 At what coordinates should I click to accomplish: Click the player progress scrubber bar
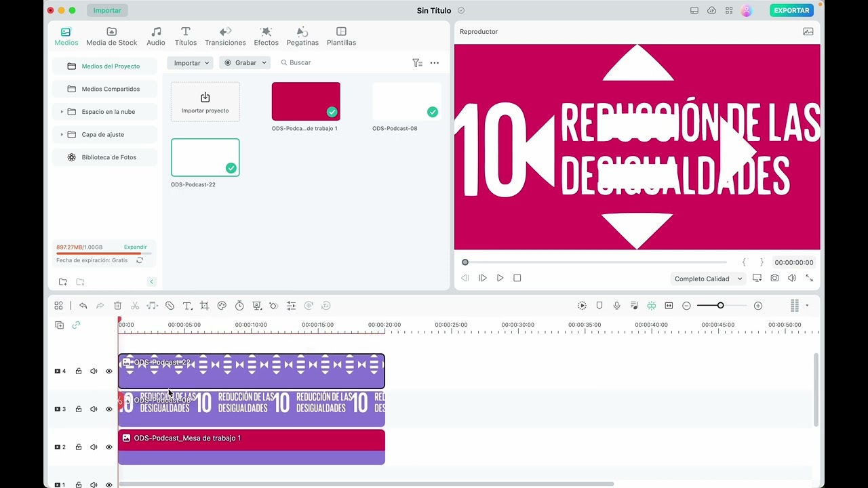coord(595,262)
